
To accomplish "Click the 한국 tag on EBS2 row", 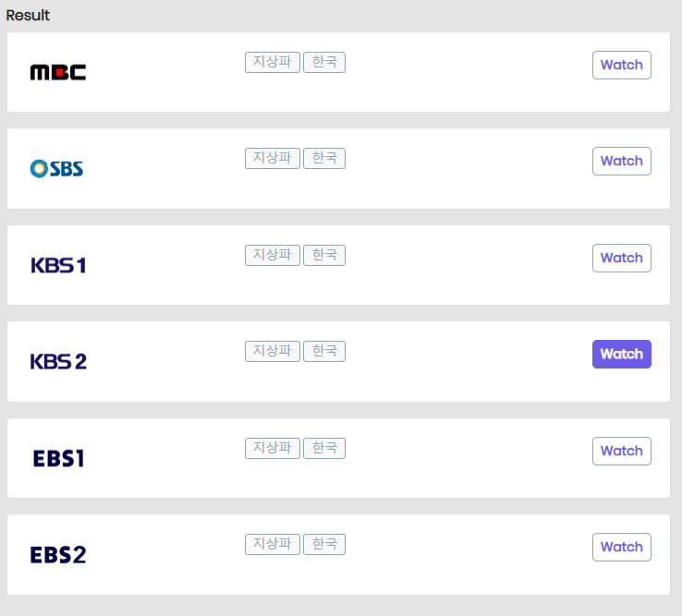I will 324,544.
